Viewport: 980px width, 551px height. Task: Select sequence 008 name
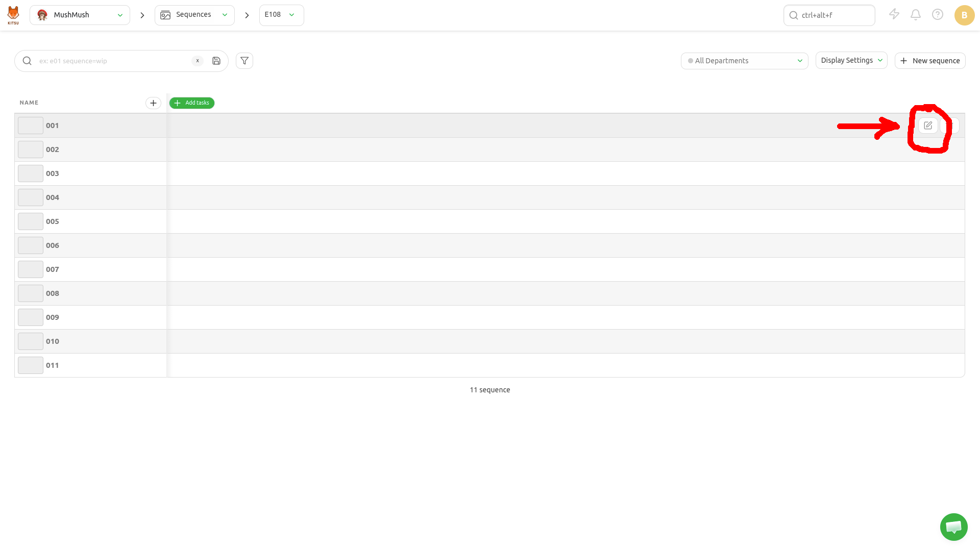tap(52, 293)
